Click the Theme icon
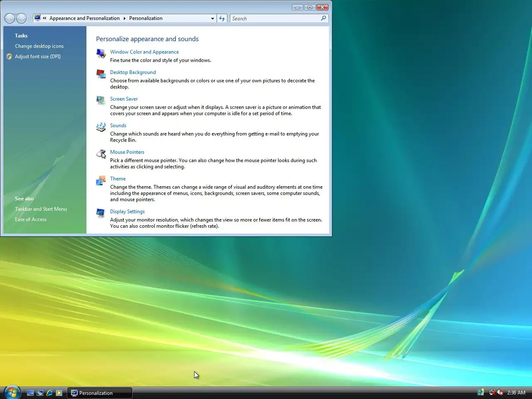 coord(101,180)
